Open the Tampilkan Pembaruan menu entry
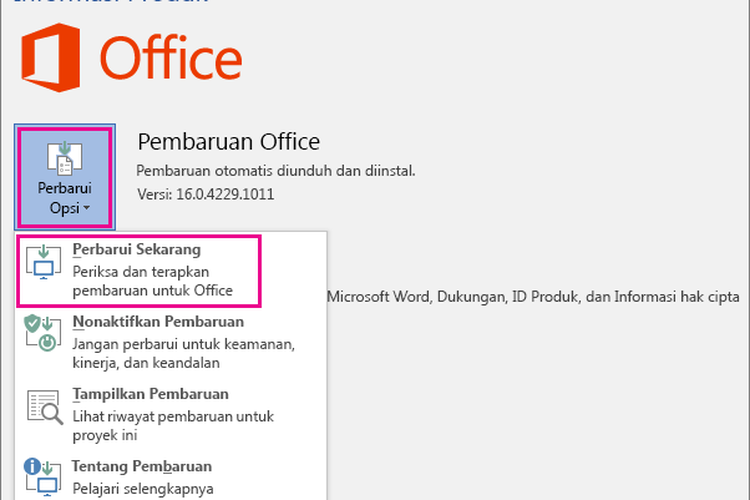The image size is (750, 500). 150,394
